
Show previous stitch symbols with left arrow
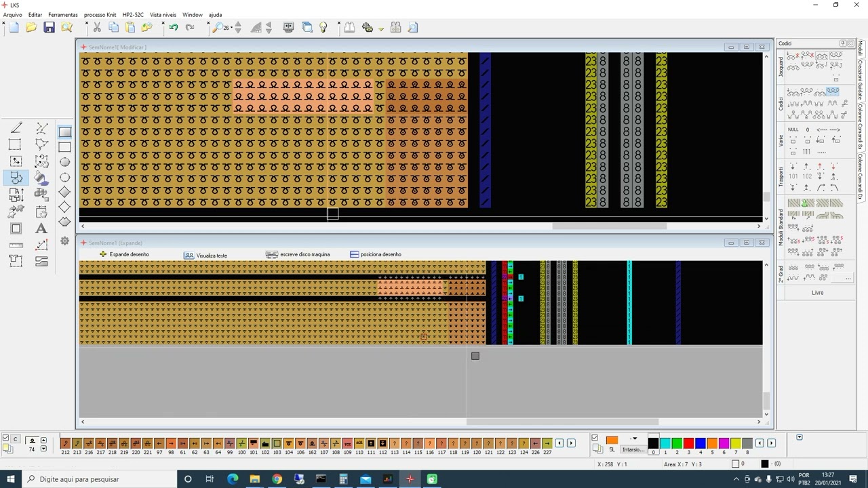[559, 443]
